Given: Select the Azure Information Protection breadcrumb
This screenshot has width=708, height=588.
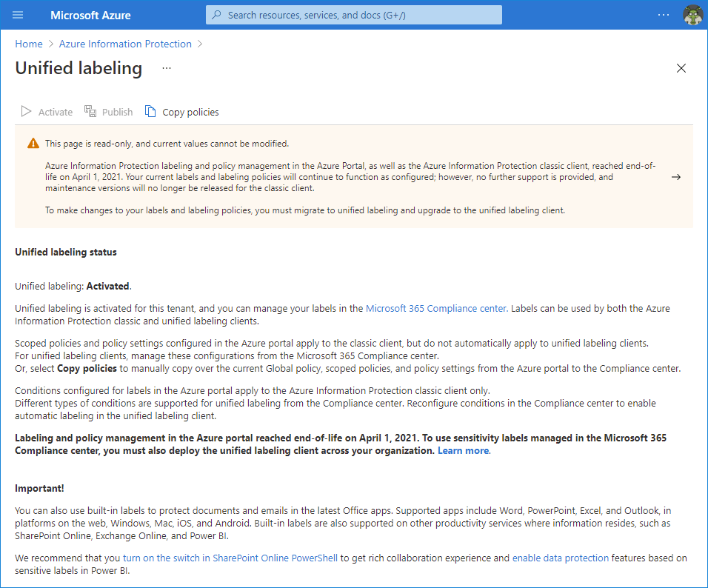Looking at the screenshot, I should click(x=125, y=44).
